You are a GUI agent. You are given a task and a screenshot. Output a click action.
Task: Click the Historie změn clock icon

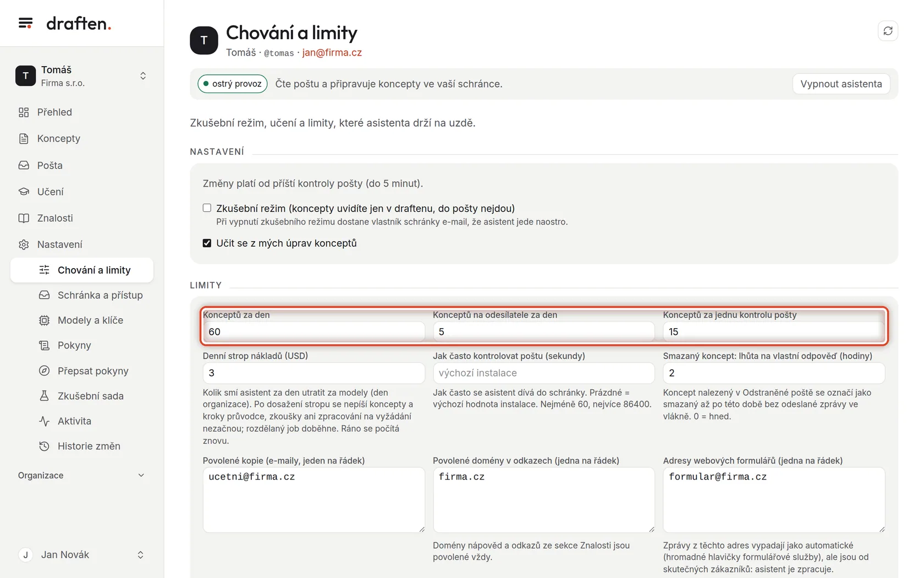click(x=44, y=446)
